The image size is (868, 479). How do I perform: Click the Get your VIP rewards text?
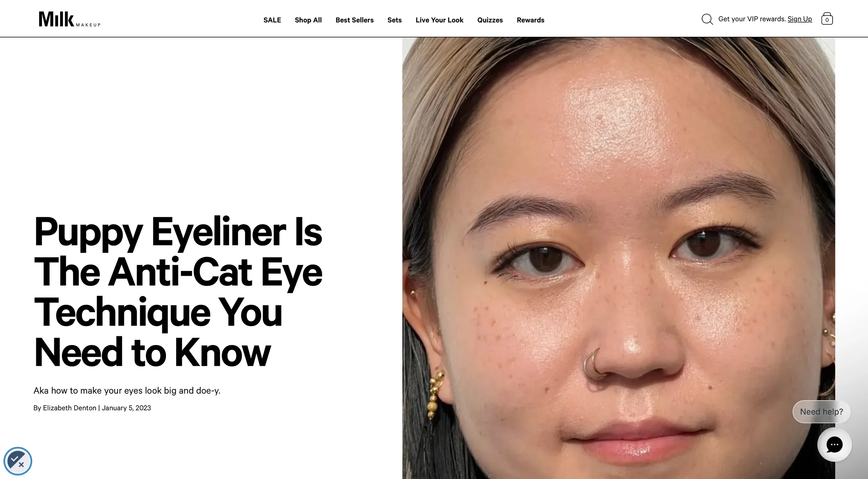752,19
